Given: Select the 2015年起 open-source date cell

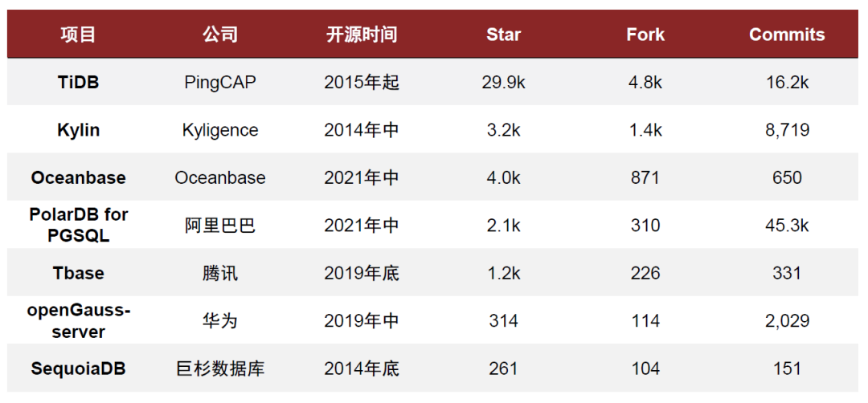Looking at the screenshot, I should [362, 83].
